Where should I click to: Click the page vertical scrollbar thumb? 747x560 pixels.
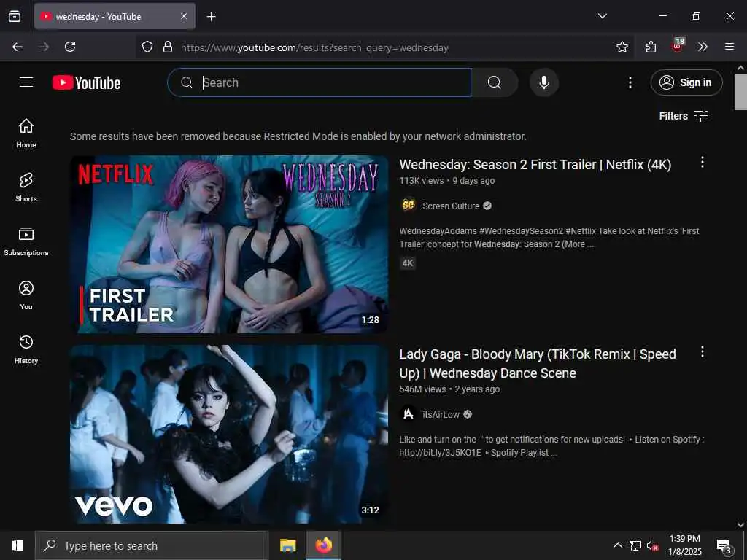coord(740,93)
